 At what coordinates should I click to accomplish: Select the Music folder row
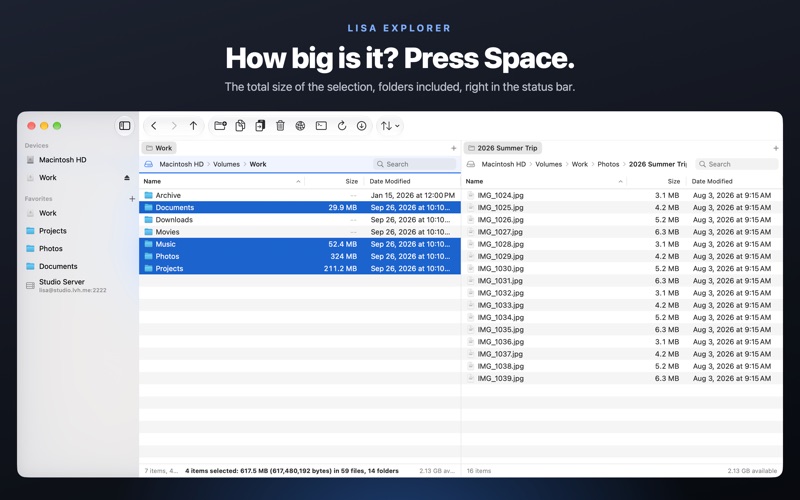(300, 244)
